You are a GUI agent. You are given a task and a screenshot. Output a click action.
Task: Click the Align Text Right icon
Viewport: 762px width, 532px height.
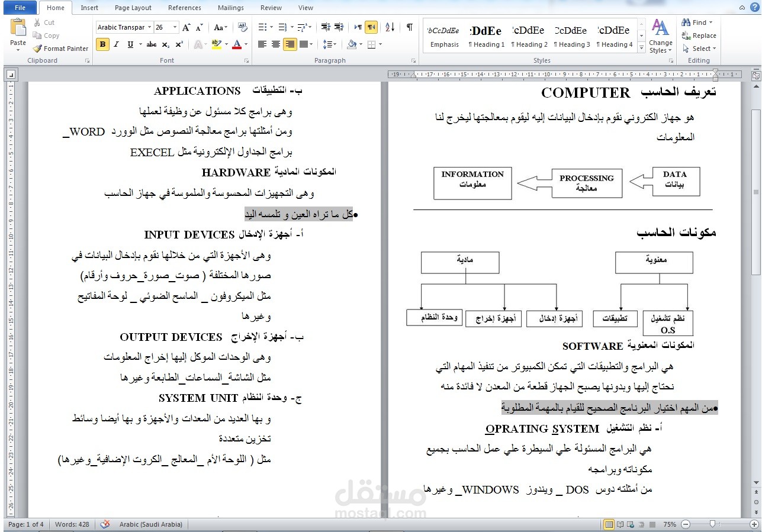coord(290,44)
